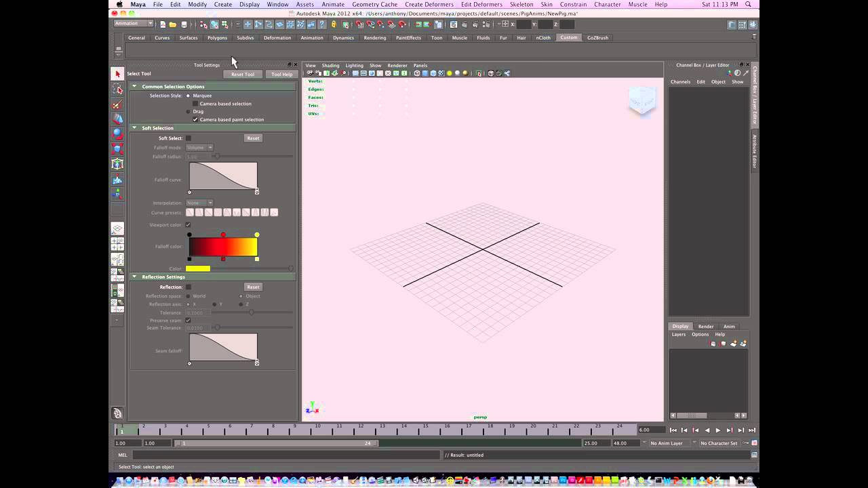Click frame 12 on the time slider

[x=360, y=430]
